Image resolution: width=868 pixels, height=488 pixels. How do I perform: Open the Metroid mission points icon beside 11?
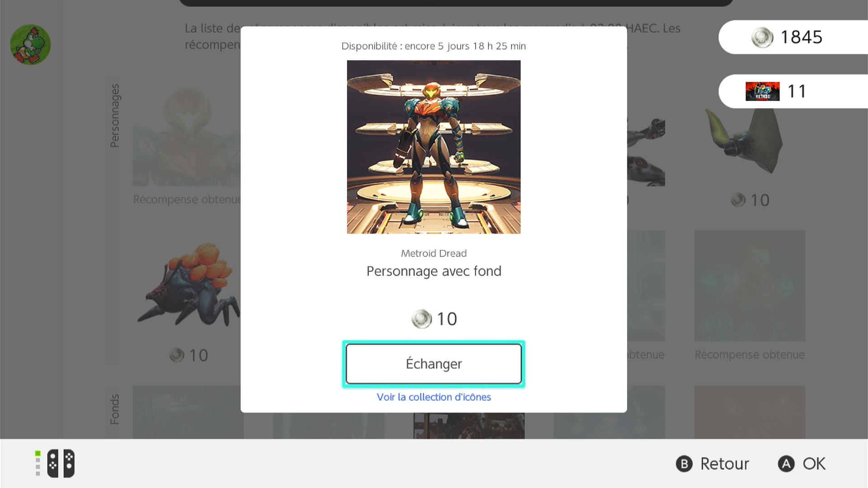pyautogui.click(x=762, y=91)
